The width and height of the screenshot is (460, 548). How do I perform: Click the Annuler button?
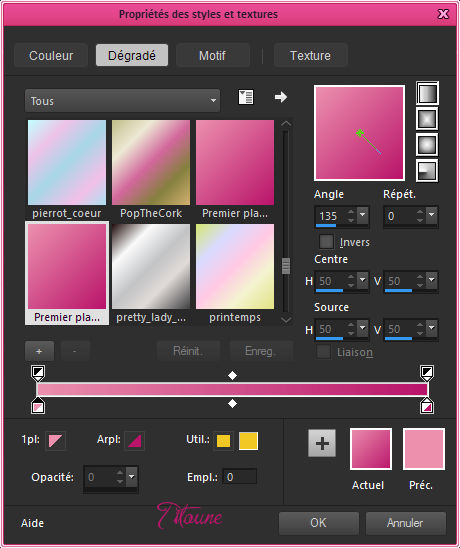coord(405,523)
